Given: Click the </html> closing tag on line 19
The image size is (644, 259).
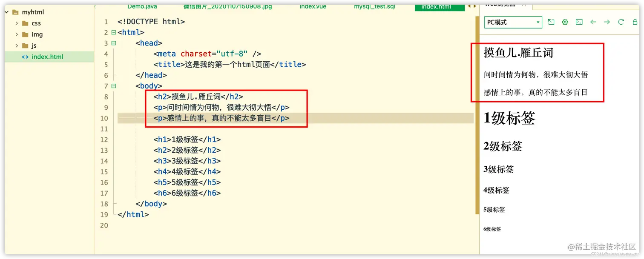Looking at the screenshot, I should [x=133, y=214].
